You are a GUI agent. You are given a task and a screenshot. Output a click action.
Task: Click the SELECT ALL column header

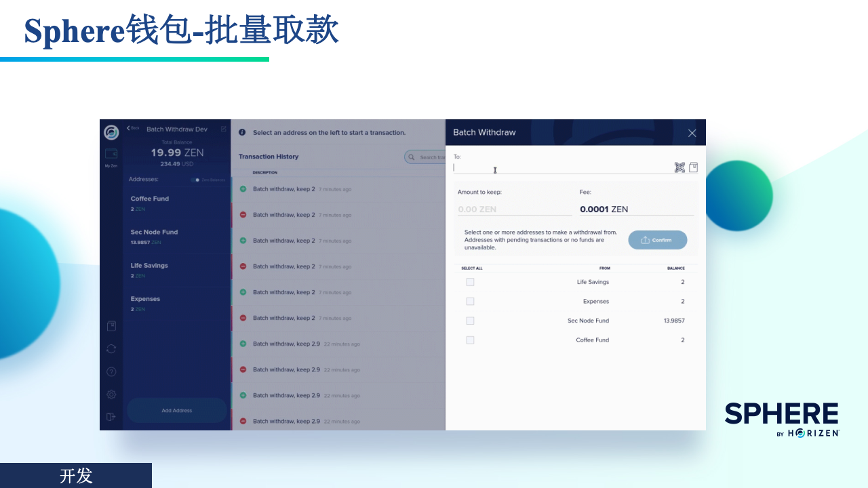[472, 268]
